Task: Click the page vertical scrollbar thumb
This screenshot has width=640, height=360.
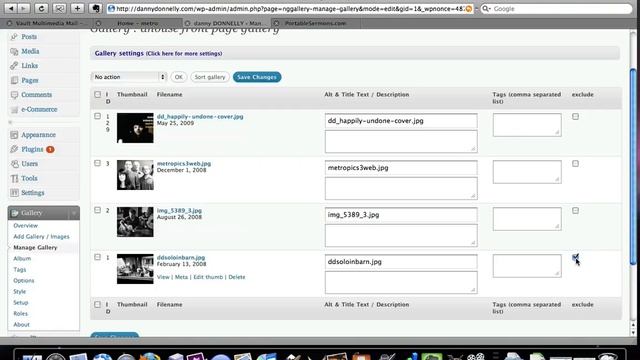Action: click(633, 167)
